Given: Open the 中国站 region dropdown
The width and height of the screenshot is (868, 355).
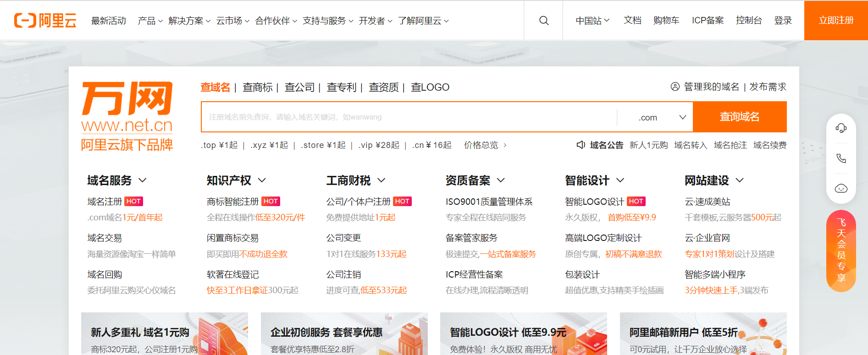Looking at the screenshot, I should [x=592, y=21].
